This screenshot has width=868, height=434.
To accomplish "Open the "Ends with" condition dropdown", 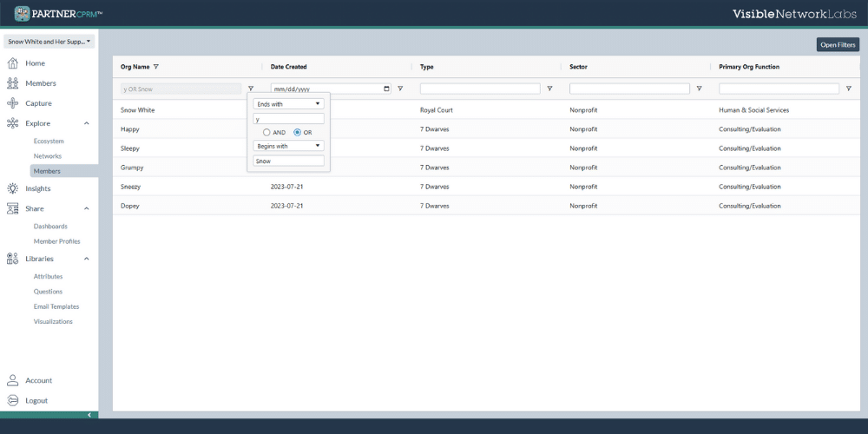I will coord(288,104).
